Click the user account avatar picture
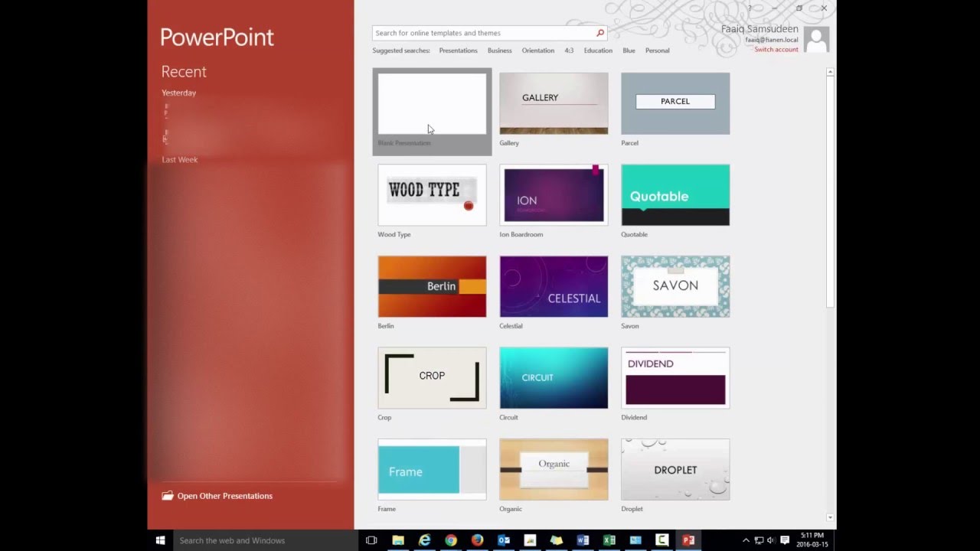The image size is (980, 551). point(817,39)
